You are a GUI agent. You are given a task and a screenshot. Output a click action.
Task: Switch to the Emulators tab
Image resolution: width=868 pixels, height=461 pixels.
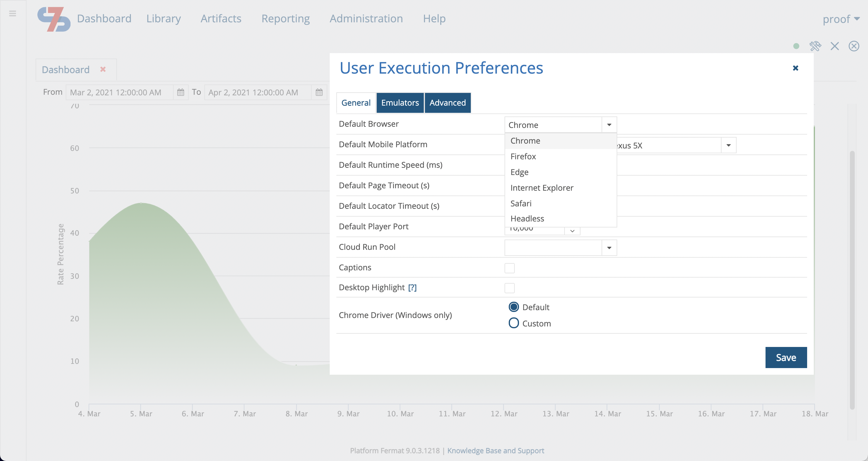[400, 103]
